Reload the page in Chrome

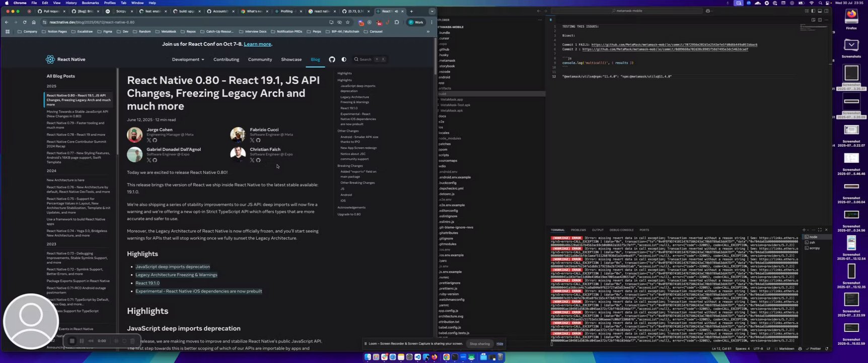pyautogui.click(x=25, y=22)
